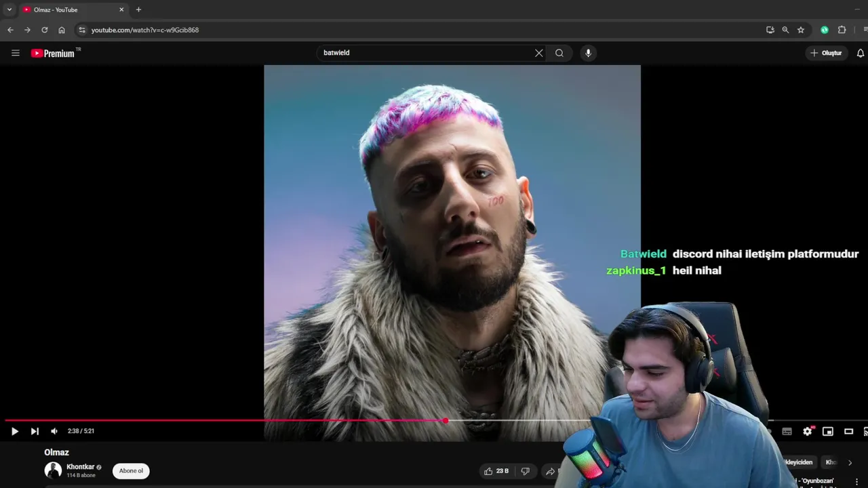Skip to the next video
868x488 pixels.
tap(35, 431)
